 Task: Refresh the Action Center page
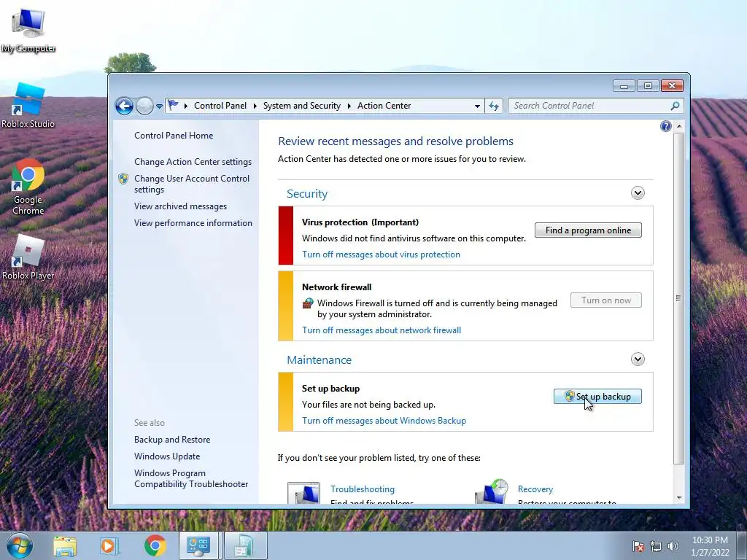pos(494,106)
